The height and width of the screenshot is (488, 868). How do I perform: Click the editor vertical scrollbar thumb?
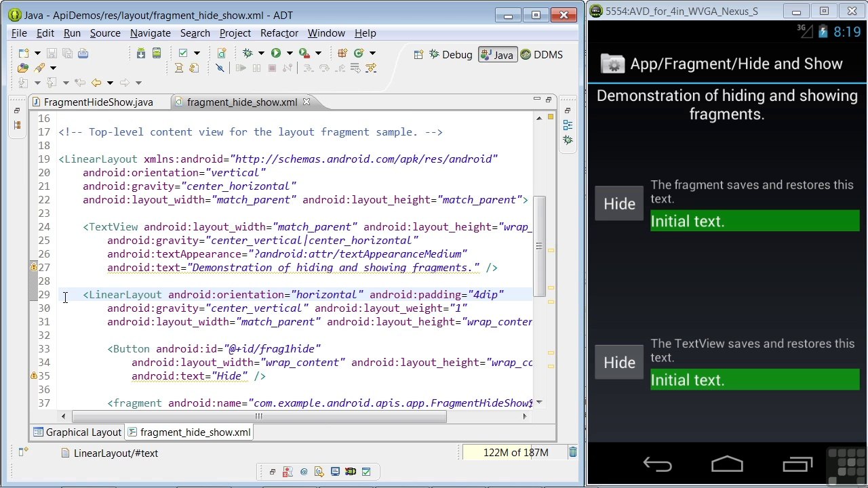click(x=539, y=246)
